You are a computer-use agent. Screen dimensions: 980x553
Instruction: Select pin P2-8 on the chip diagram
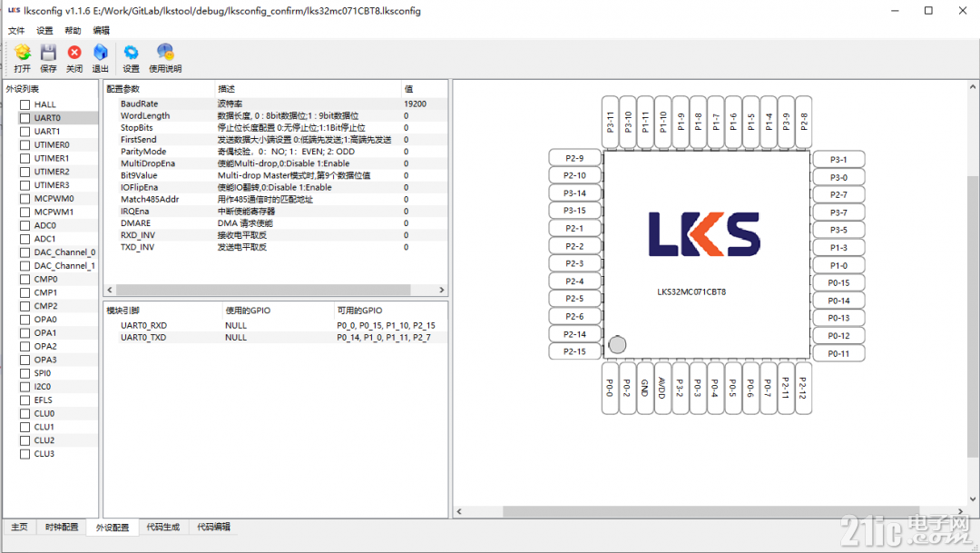(804, 122)
